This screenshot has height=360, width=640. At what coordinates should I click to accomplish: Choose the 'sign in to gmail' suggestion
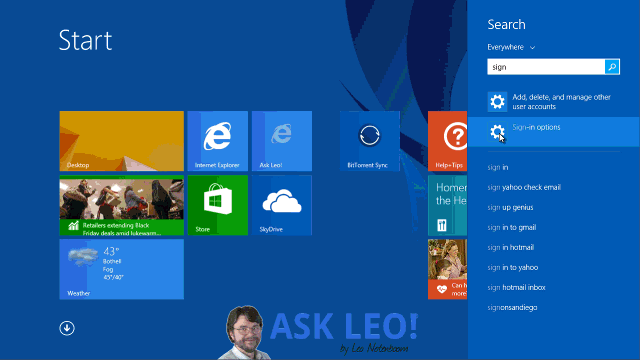click(511, 227)
